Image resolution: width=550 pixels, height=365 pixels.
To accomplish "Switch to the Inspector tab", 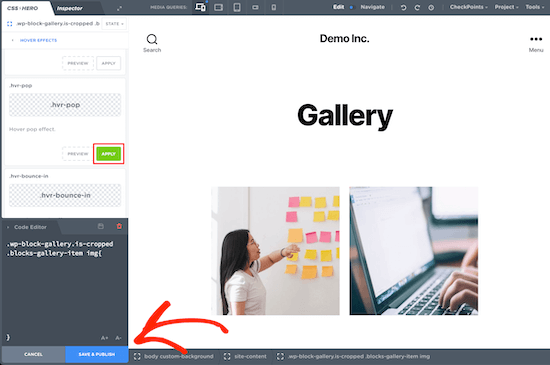I will [x=69, y=8].
